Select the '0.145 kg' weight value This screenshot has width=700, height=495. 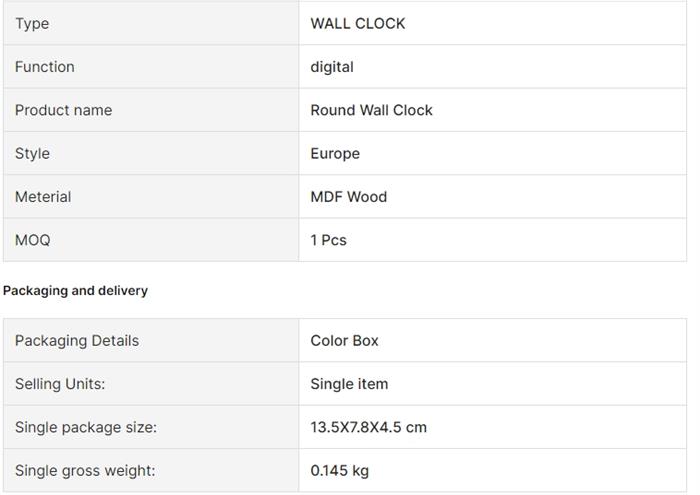pos(339,470)
